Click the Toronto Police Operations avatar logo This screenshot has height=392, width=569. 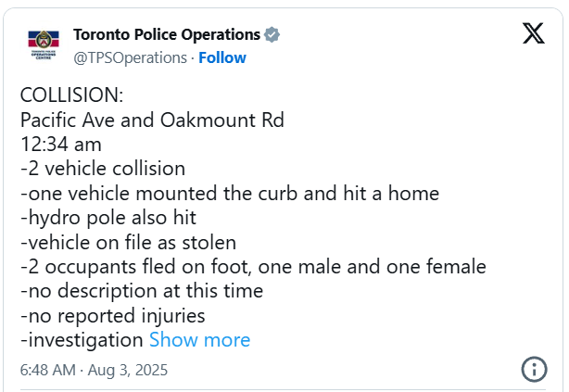(42, 45)
